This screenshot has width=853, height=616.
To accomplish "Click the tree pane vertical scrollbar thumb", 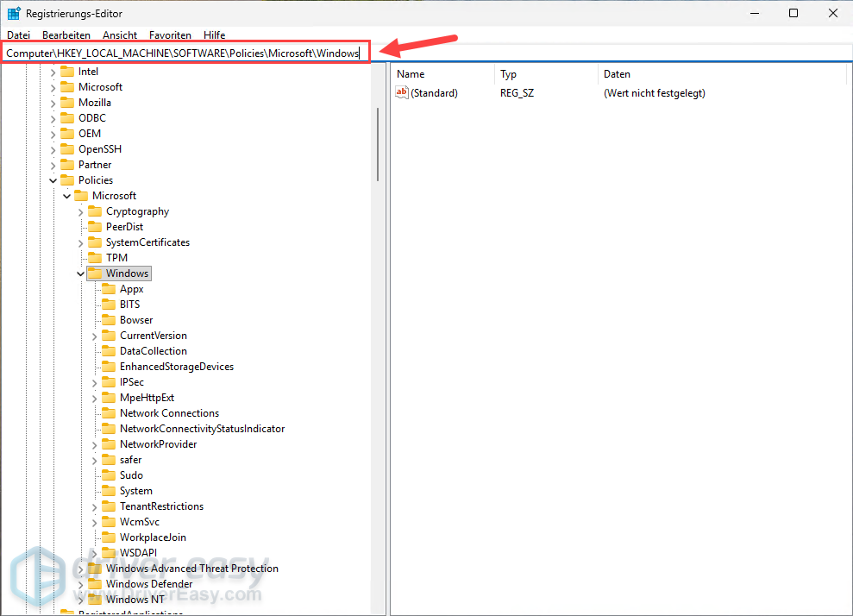I will (378, 144).
